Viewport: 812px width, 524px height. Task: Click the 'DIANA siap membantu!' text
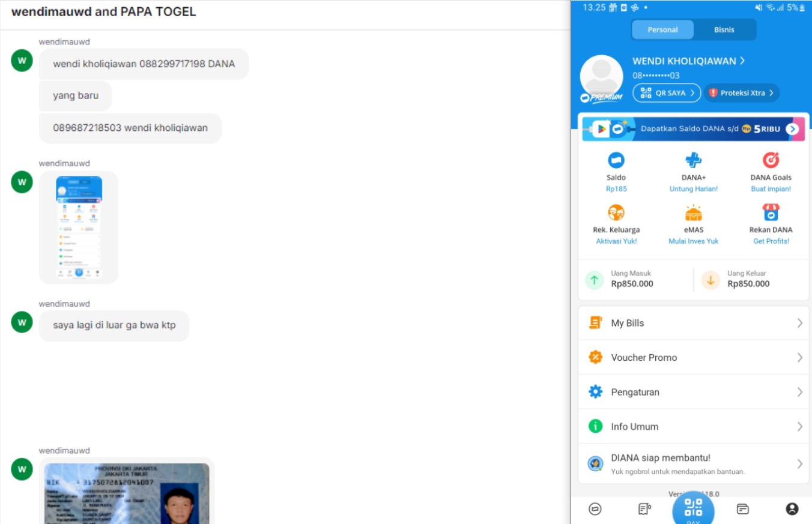pyautogui.click(x=661, y=458)
